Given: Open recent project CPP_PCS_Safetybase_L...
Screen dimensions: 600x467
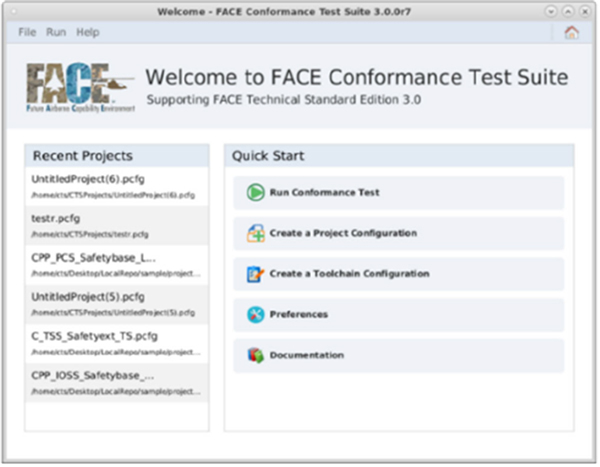Looking at the screenshot, I should click(x=94, y=257).
